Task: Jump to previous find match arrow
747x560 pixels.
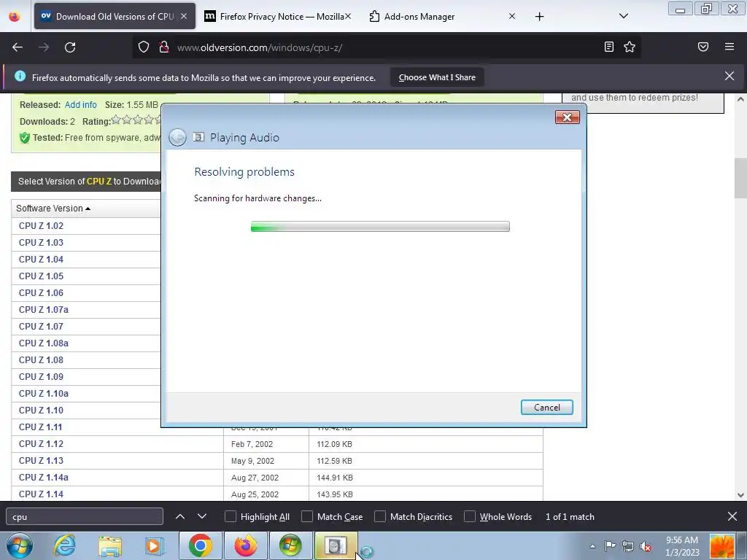Action: point(180,516)
